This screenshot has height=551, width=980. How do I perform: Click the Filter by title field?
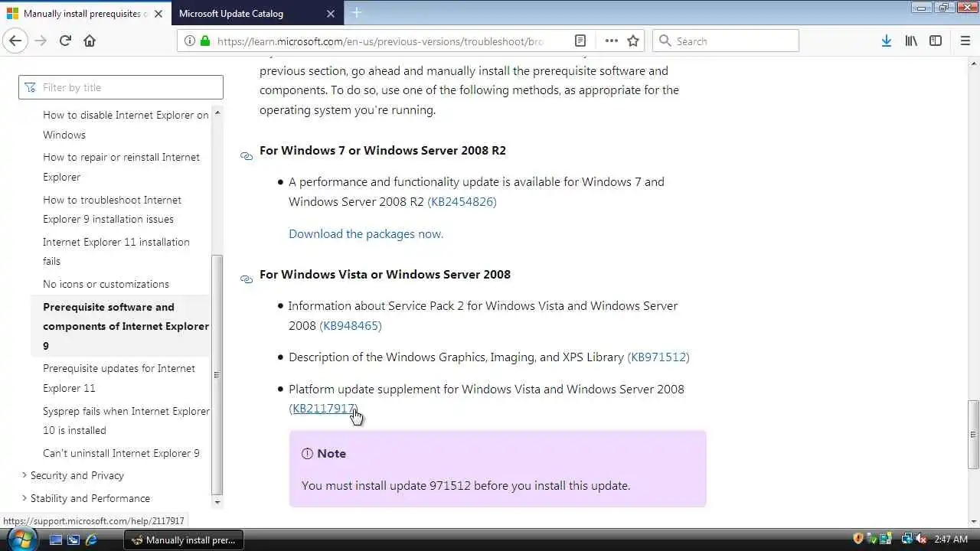click(121, 87)
